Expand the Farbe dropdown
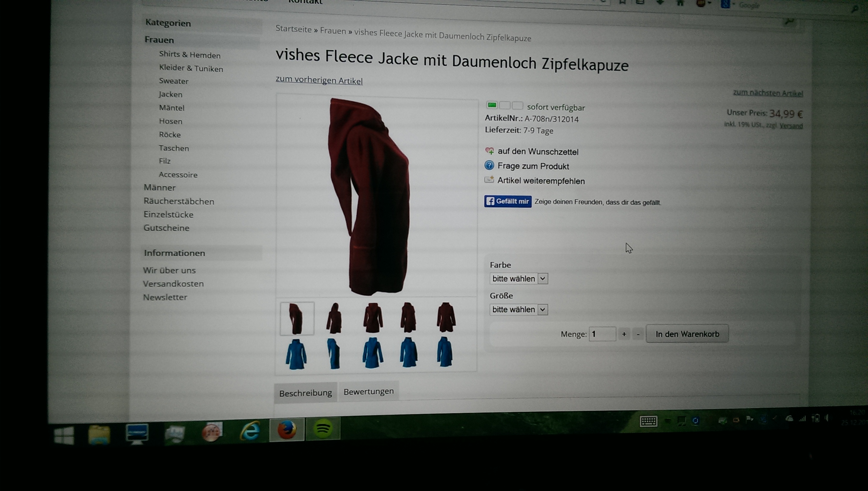The height and width of the screenshot is (491, 868). pyautogui.click(x=518, y=278)
